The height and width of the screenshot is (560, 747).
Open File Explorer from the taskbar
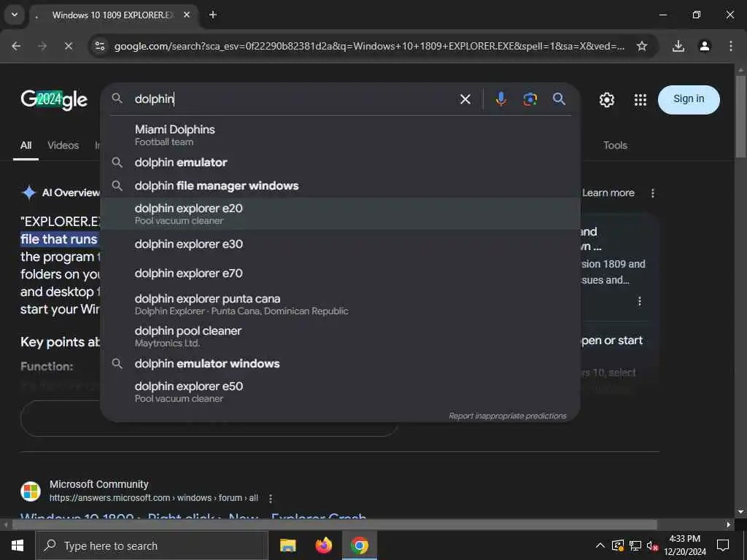pyautogui.click(x=287, y=545)
